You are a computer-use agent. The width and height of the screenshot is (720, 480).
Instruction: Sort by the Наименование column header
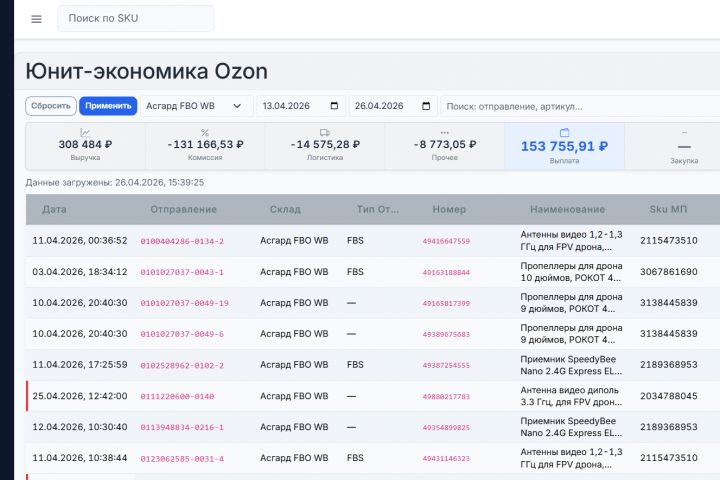[567, 209]
